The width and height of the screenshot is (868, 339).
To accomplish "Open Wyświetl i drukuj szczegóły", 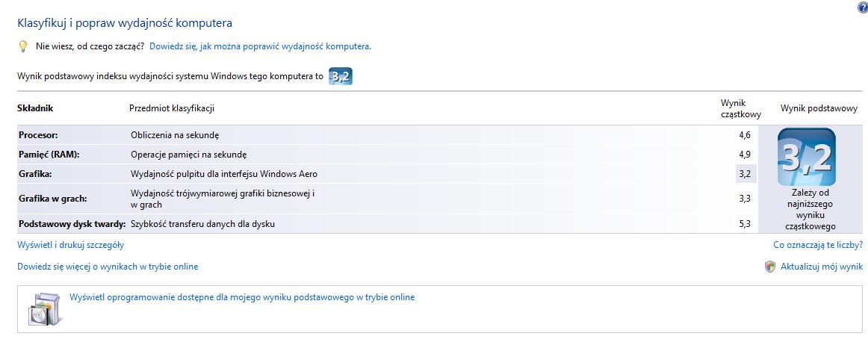I will pyautogui.click(x=71, y=244).
